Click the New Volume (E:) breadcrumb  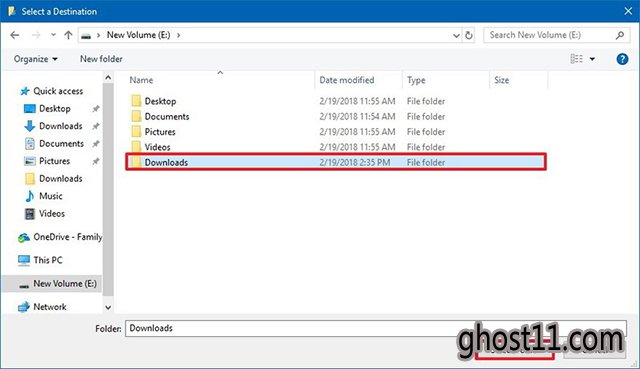138,35
